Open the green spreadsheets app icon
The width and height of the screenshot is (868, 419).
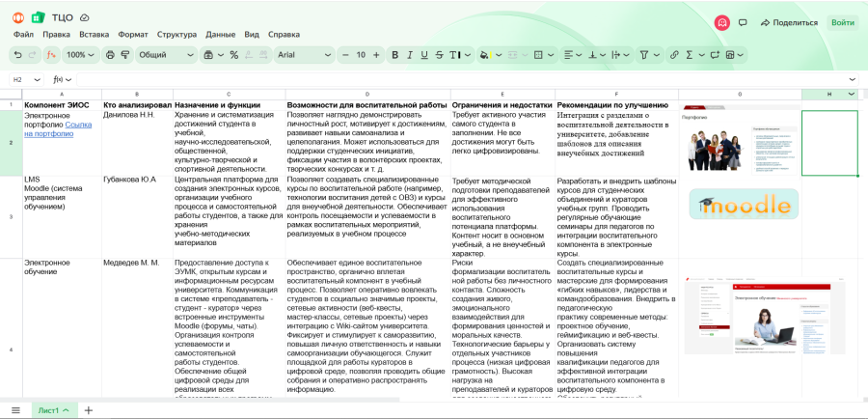[x=38, y=17]
